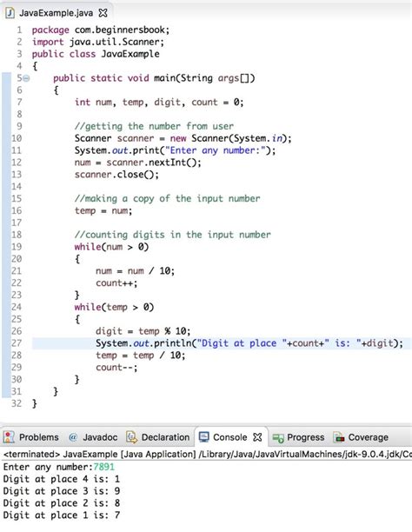The width and height of the screenshot is (412, 532).
Task: Click the Java file icon on editor tab
Action: point(10,13)
